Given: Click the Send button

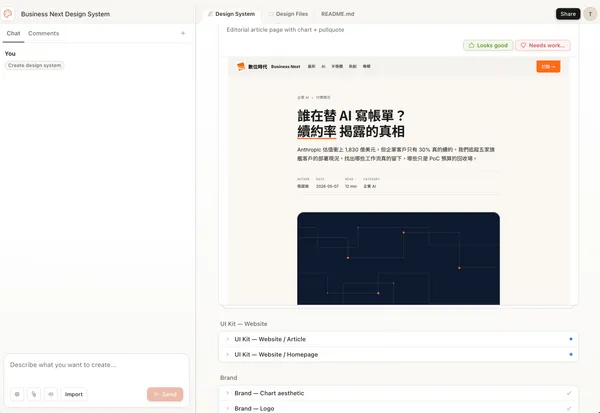Looking at the screenshot, I should [x=165, y=394].
